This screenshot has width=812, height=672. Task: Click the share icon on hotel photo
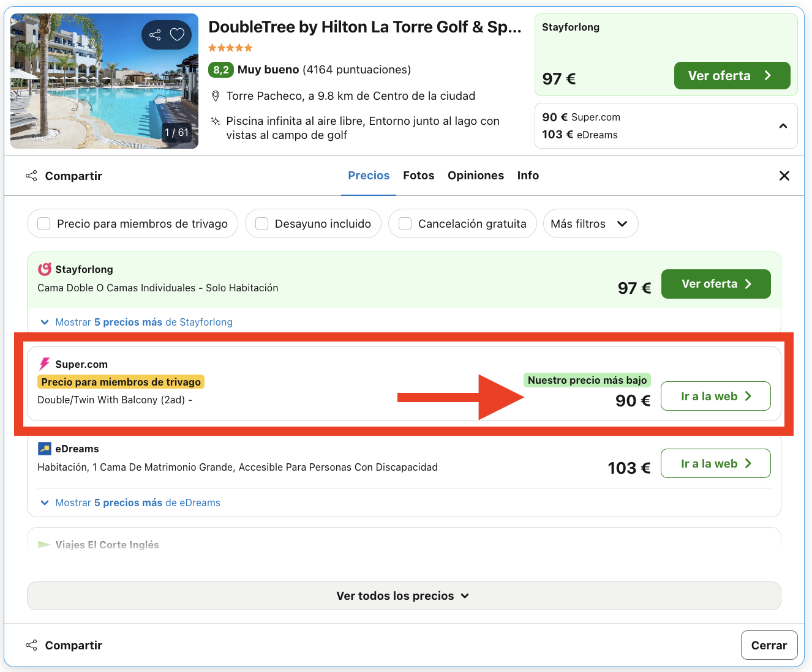click(x=155, y=35)
